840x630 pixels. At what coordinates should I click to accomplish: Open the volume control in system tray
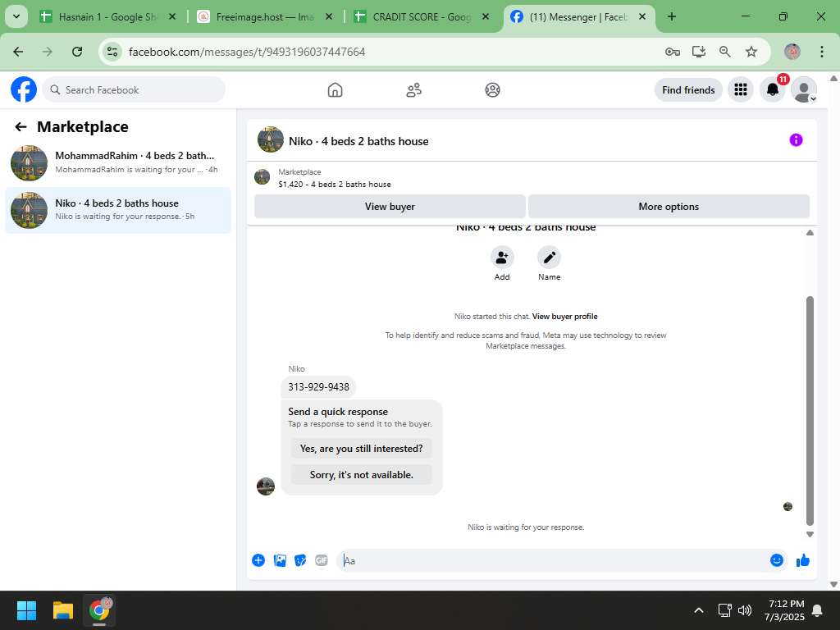745,610
